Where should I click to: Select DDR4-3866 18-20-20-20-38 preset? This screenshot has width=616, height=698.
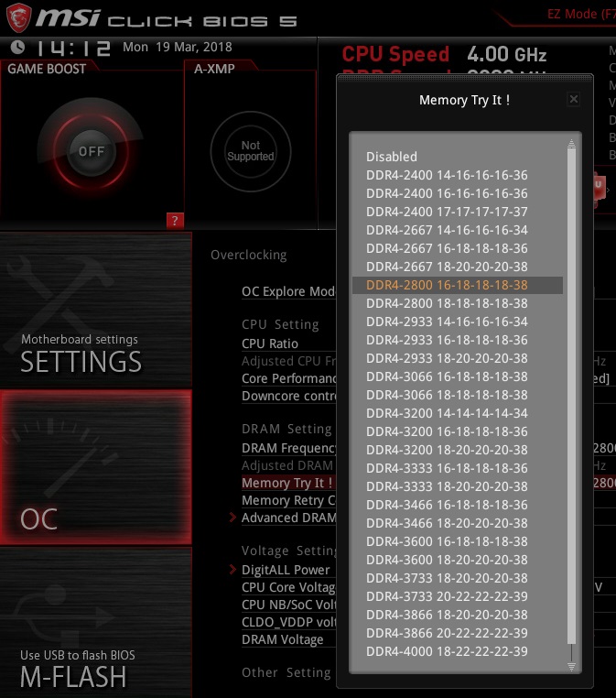(447, 615)
